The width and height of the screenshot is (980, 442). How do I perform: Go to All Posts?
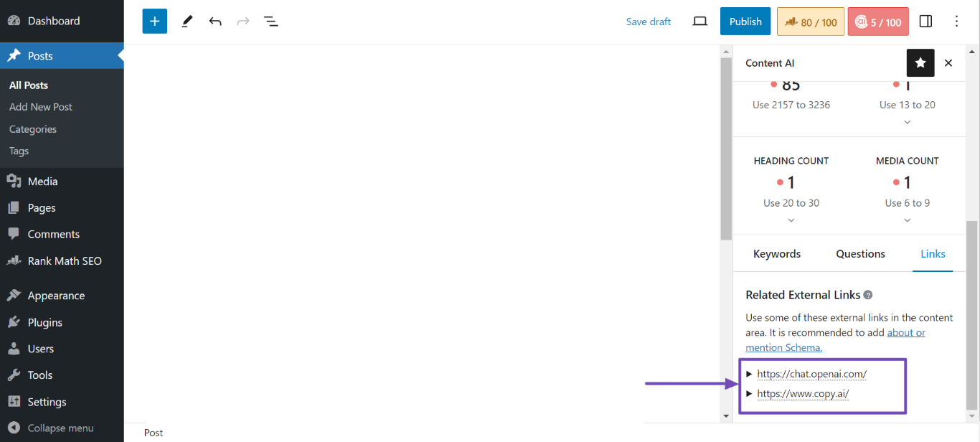[x=29, y=85]
